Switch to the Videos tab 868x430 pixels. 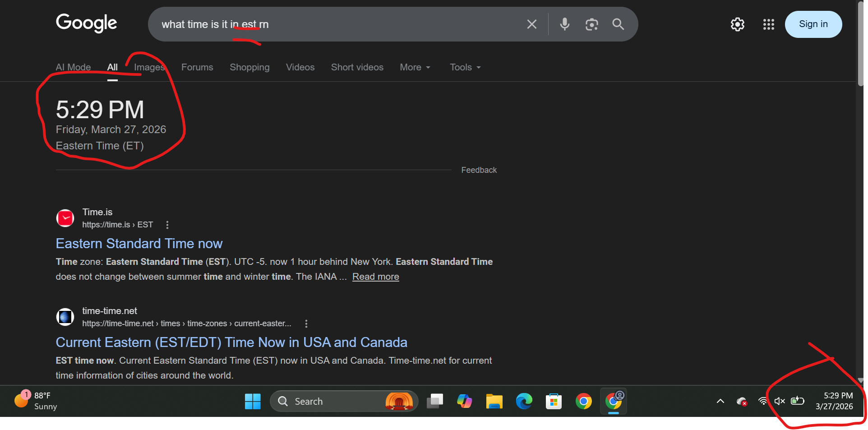point(300,67)
